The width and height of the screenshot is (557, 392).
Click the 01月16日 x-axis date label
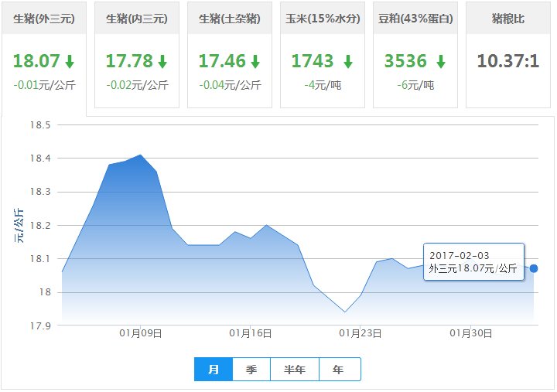click(251, 333)
